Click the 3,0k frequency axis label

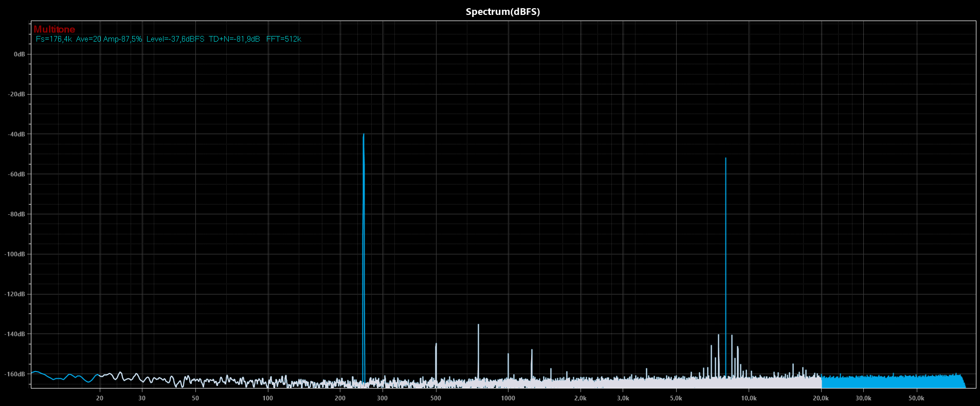pyautogui.click(x=623, y=398)
